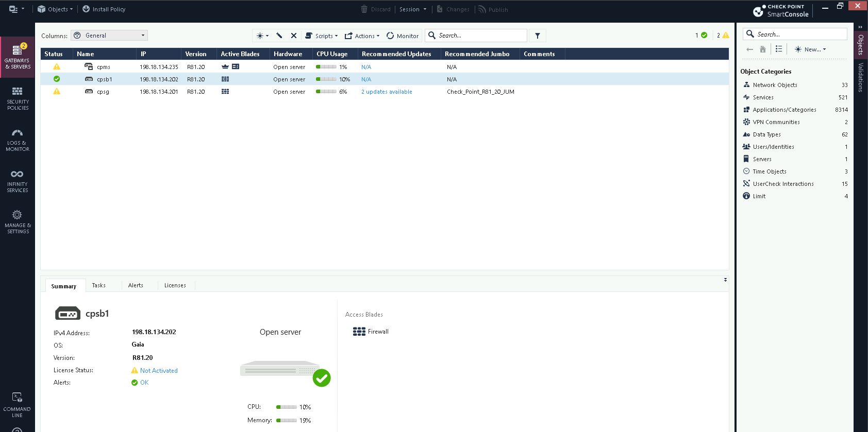Open the Actions dropdown menu
The width and height of the screenshot is (868, 432).
pyautogui.click(x=362, y=36)
